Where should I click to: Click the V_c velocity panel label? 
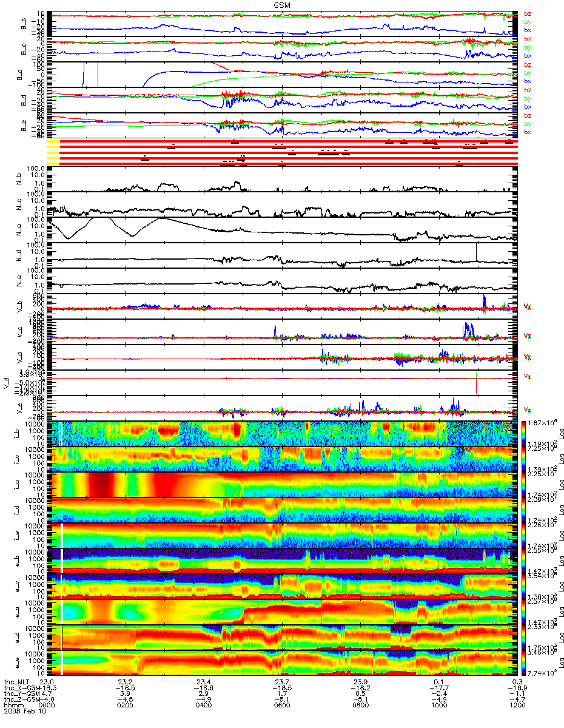click(19, 333)
